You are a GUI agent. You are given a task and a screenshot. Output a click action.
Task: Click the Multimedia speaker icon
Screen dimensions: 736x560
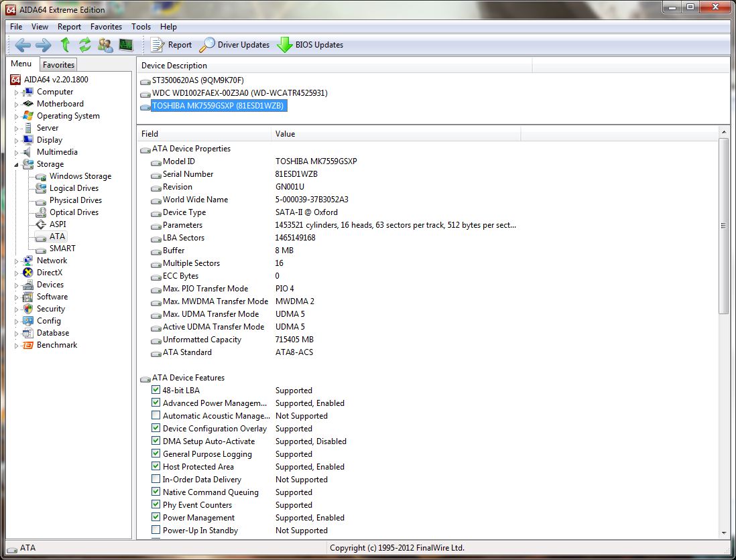pos(27,152)
